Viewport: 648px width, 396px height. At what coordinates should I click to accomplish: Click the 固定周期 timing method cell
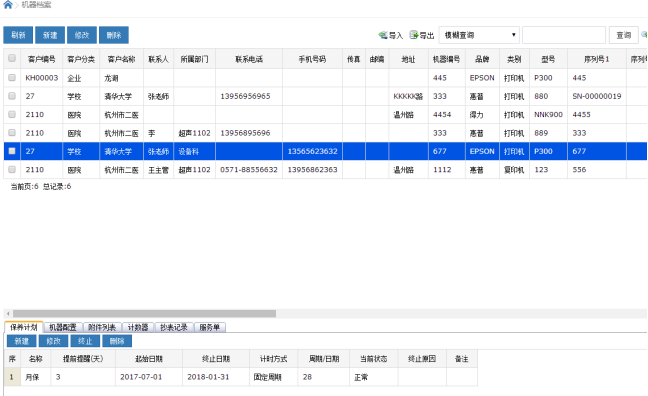(273, 377)
